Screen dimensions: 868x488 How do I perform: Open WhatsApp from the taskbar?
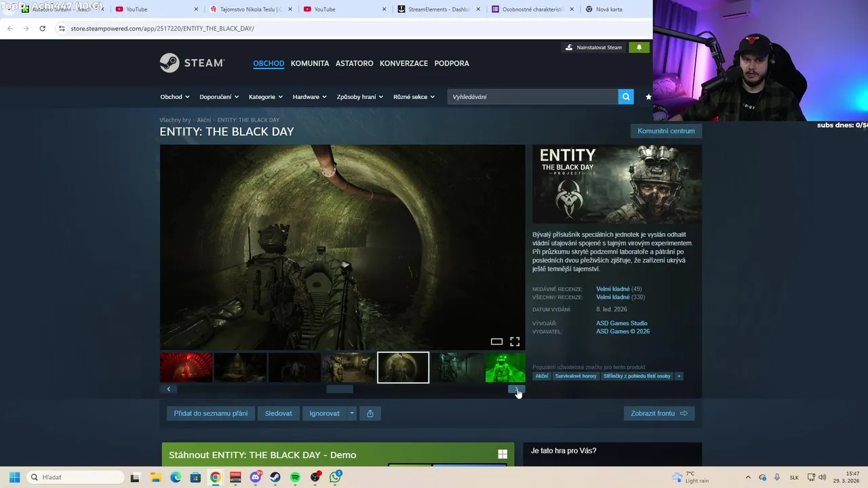click(335, 477)
